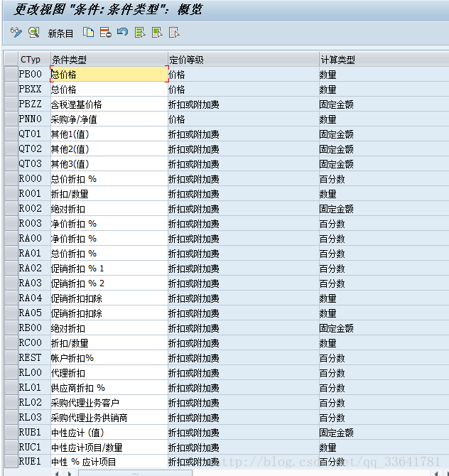Screen dimensions: 449x476
Task: Click the RA05 condition type code
Action: coord(30,313)
